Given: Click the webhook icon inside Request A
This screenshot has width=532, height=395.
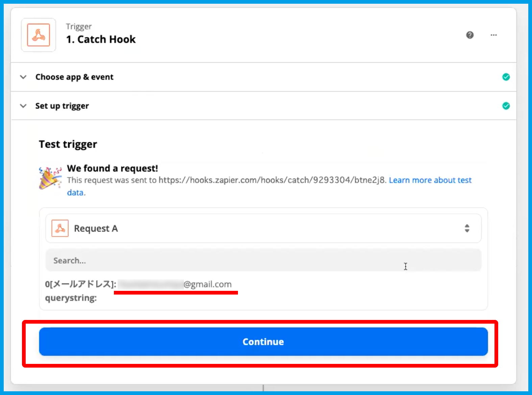Looking at the screenshot, I should coord(60,228).
